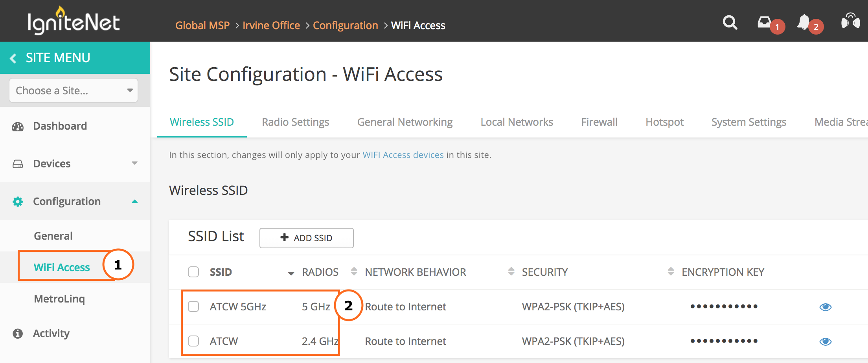This screenshot has width=868, height=363.
Task: Open the inbox notifications icon
Action: click(x=765, y=22)
